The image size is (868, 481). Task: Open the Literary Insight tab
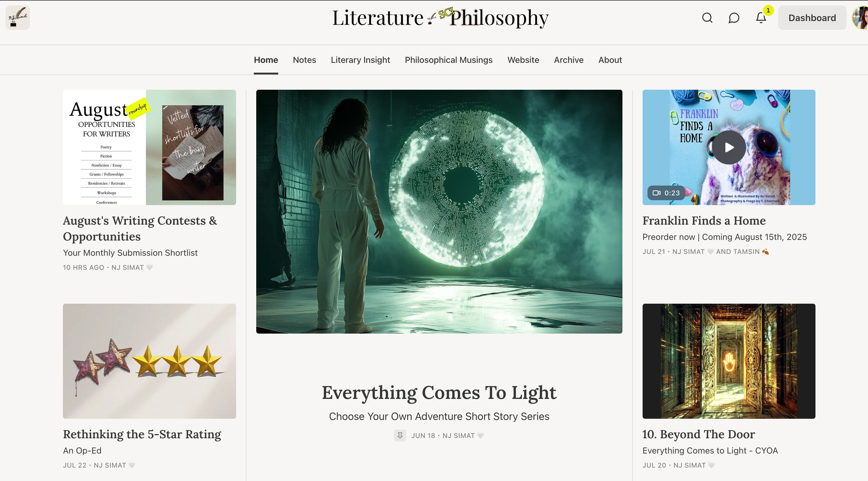(x=360, y=60)
